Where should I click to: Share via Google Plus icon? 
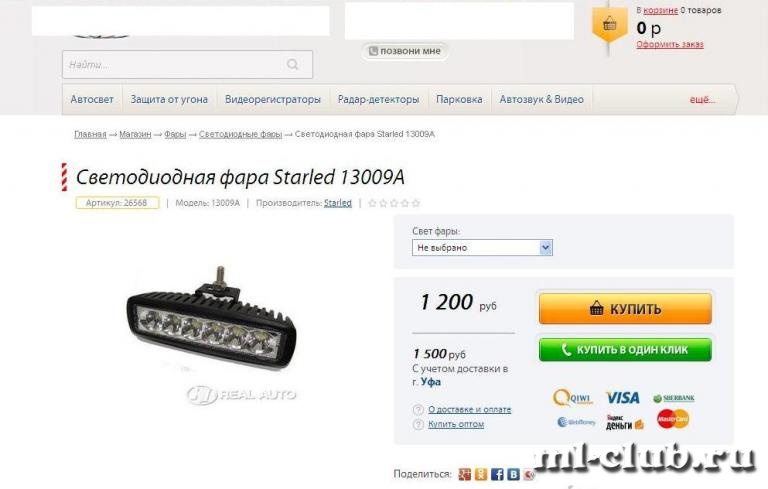point(464,474)
